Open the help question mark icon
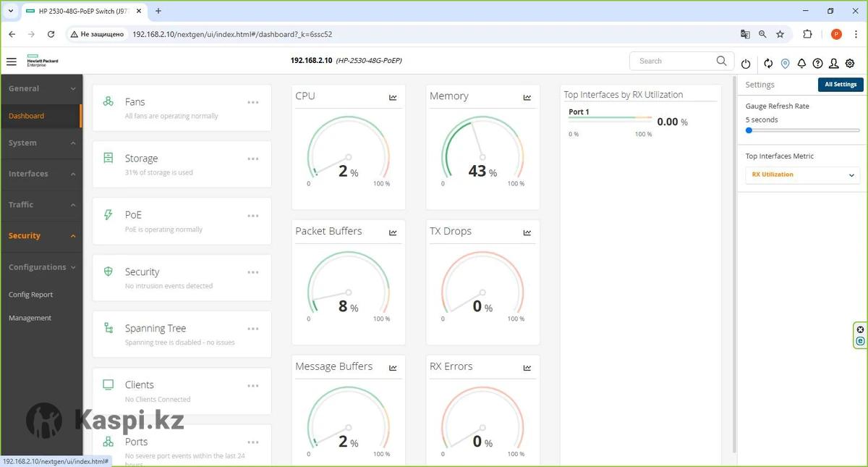868x467 pixels. pyautogui.click(x=817, y=64)
